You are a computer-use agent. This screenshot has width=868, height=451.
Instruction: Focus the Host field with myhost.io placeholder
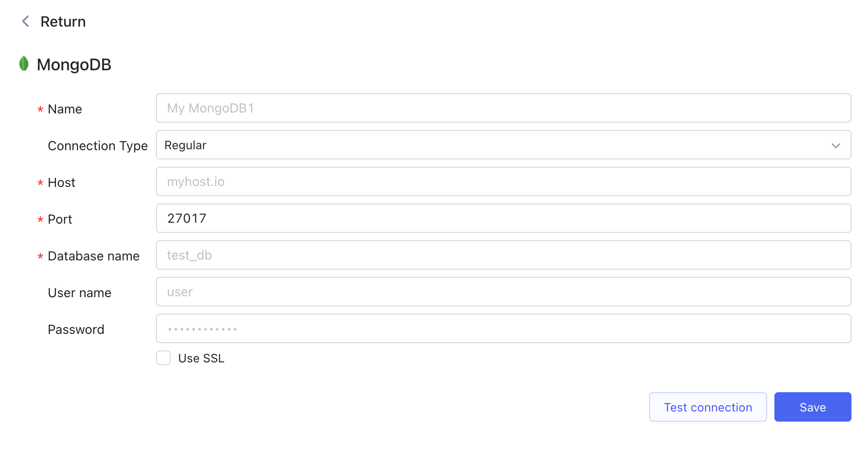coord(503,181)
